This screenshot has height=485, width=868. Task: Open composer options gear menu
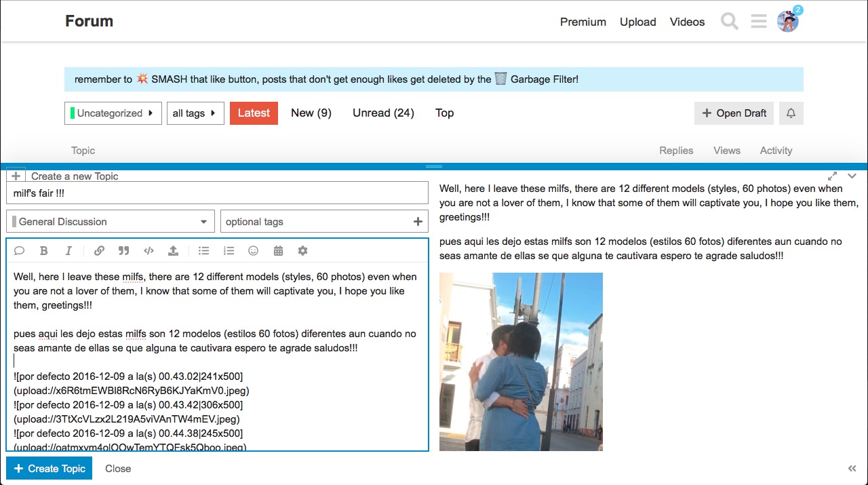pos(302,251)
